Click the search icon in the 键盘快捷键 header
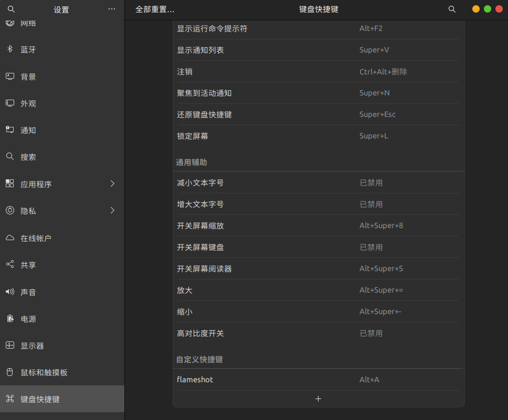Screen dimensions: 508x420 (452, 9)
